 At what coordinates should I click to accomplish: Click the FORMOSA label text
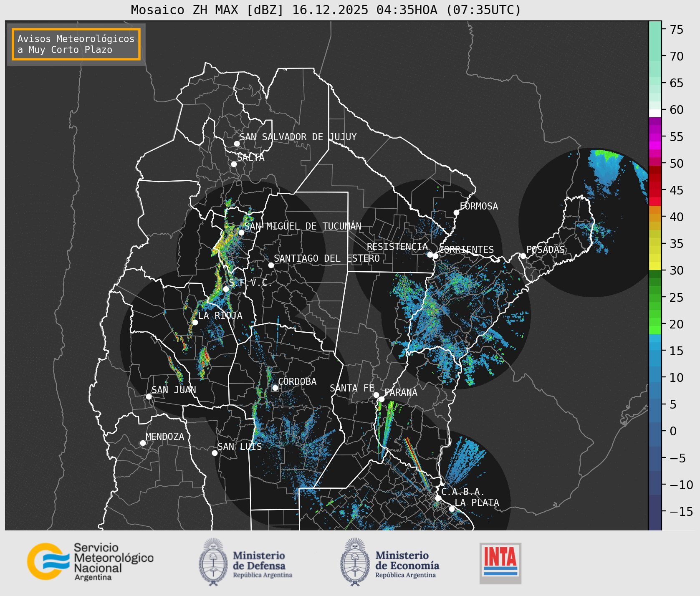[479, 206]
